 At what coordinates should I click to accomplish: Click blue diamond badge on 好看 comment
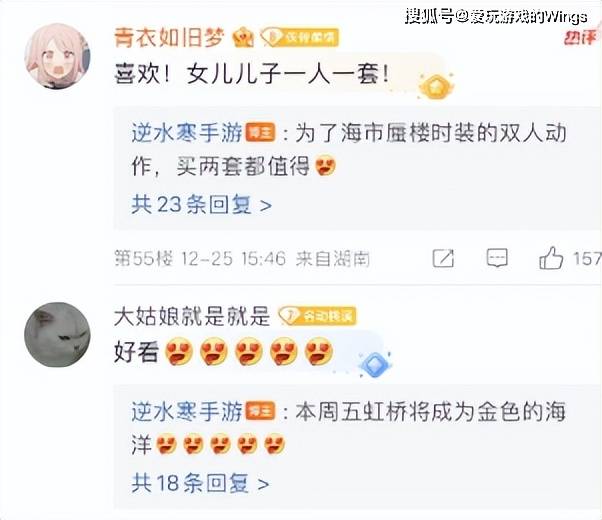(x=374, y=364)
